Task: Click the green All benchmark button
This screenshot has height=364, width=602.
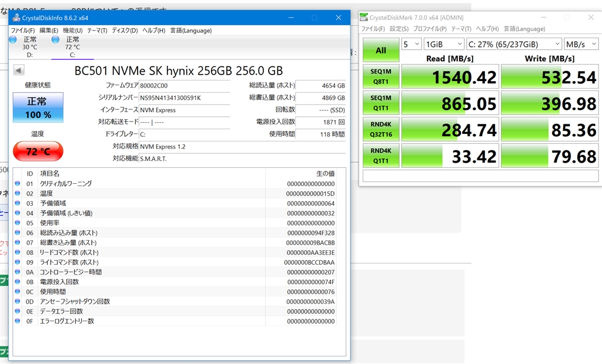Action: (x=381, y=50)
